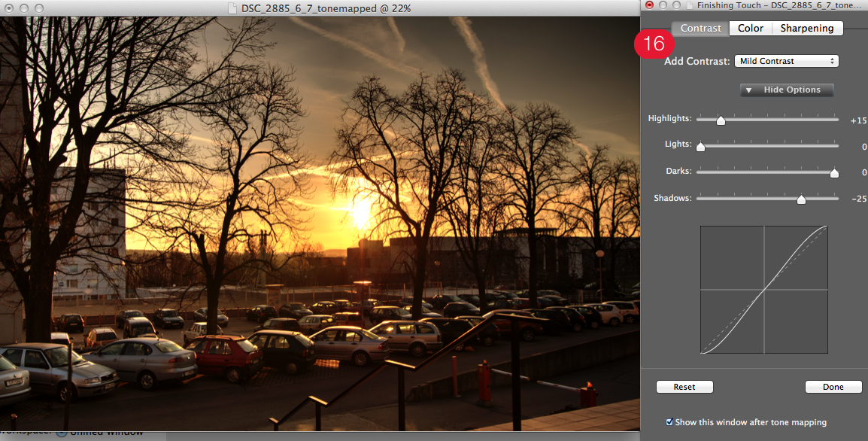Select the unified window radio button

click(62, 432)
